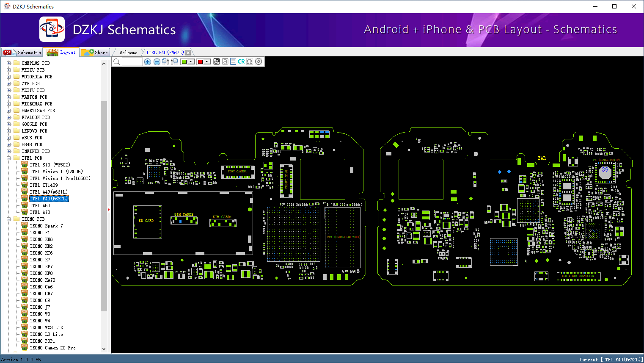
Task: Click the cyan CR toolbar icon
Action: coord(241,61)
